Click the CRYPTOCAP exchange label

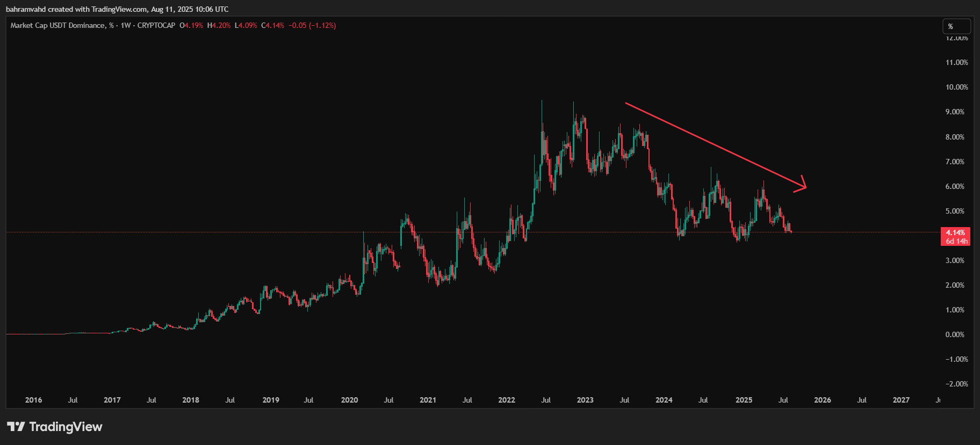click(x=156, y=25)
